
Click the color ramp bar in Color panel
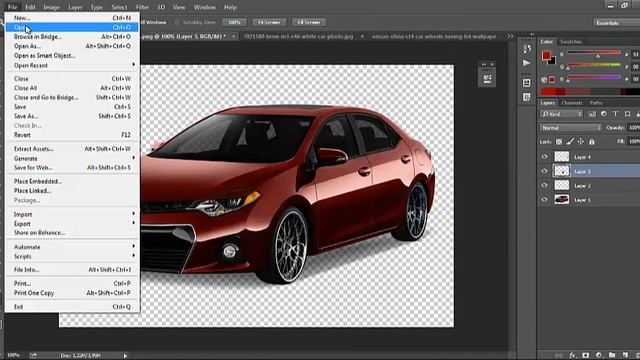pos(590,91)
